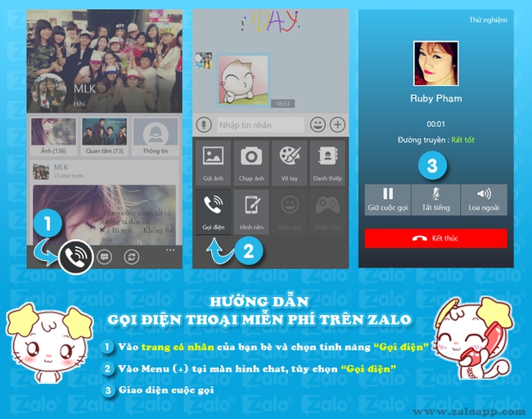The image size is (532, 419).
Task: Open the Quan tâm (13) tile
Action: [x=104, y=137]
